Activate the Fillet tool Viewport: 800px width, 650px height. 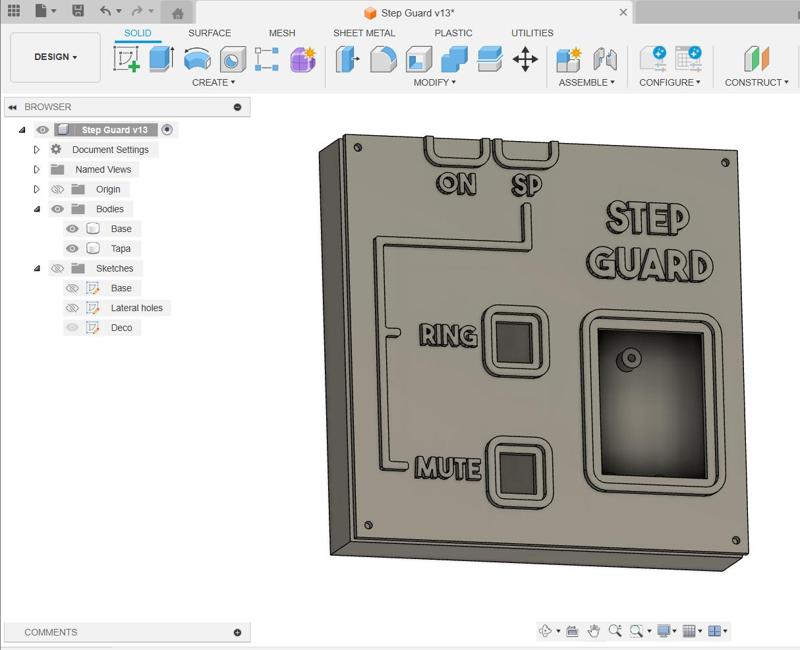click(x=383, y=60)
